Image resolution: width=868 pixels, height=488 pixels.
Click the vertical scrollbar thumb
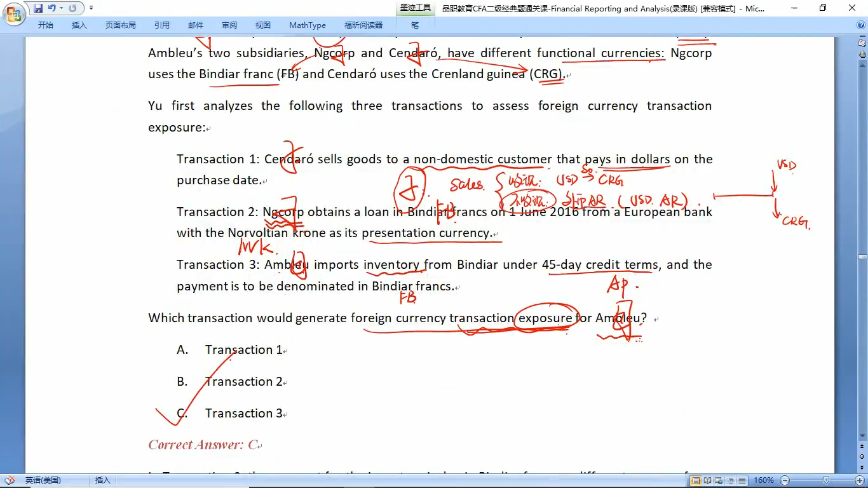pyautogui.click(x=862, y=257)
